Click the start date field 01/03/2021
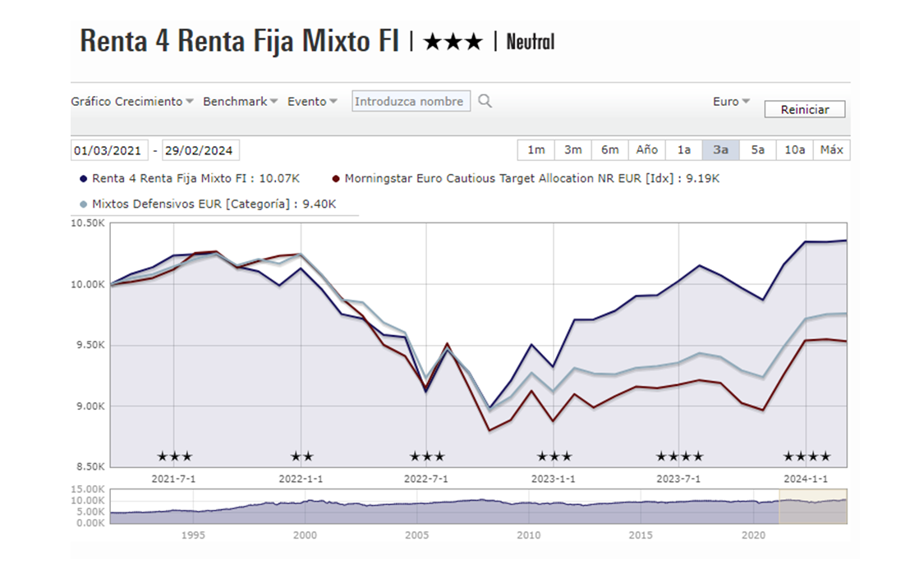The height and width of the screenshot is (569, 924). [109, 150]
